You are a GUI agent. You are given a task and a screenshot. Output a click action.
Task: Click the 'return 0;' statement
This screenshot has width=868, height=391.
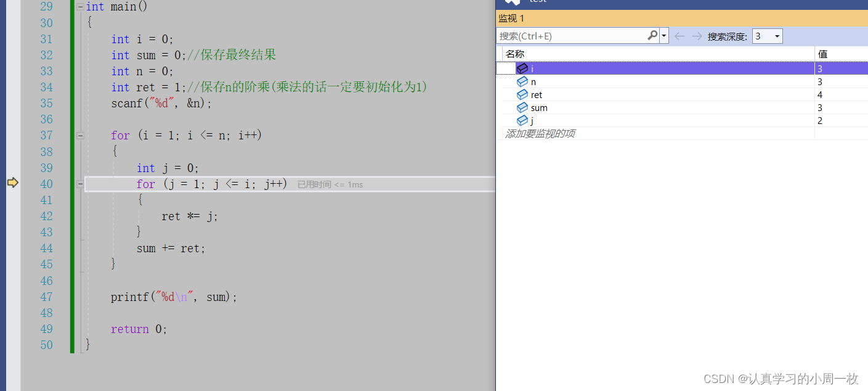point(139,329)
